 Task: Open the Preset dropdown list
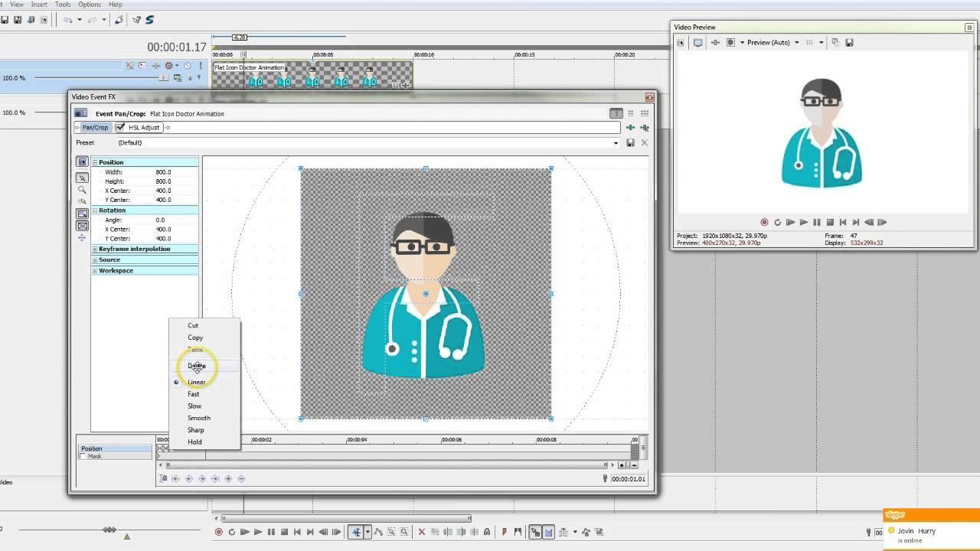click(616, 143)
